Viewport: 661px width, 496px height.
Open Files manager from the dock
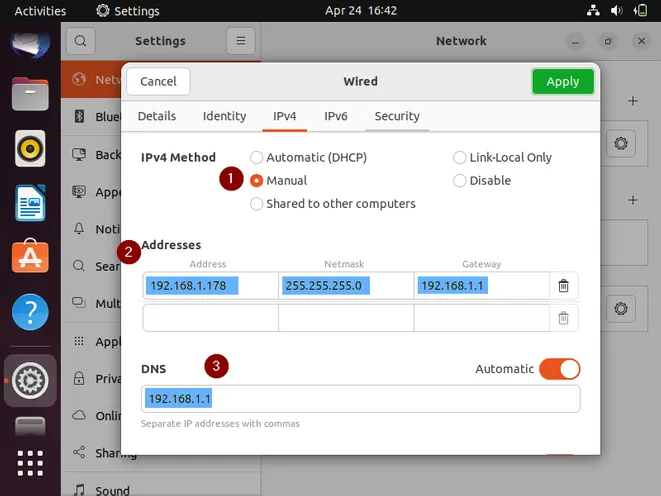pyautogui.click(x=30, y=96)
